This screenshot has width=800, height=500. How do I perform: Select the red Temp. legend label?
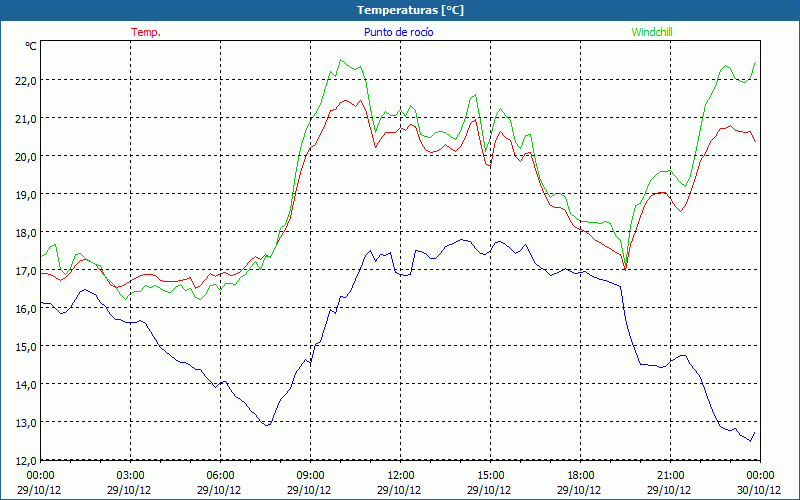(x=146, y=32)
